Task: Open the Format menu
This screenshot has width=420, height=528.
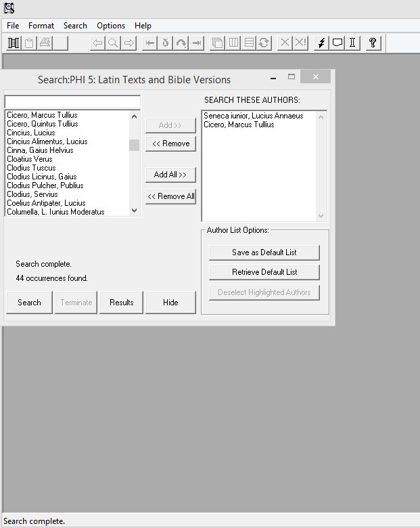Action: 41,26
